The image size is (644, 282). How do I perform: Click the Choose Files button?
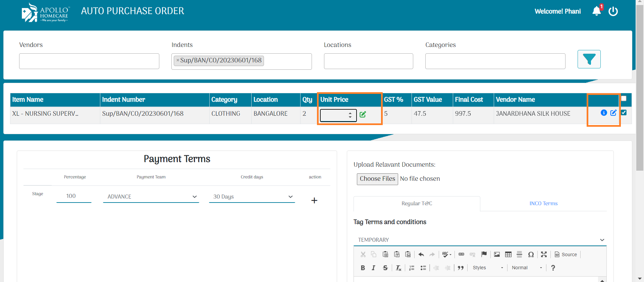point(377,179)
